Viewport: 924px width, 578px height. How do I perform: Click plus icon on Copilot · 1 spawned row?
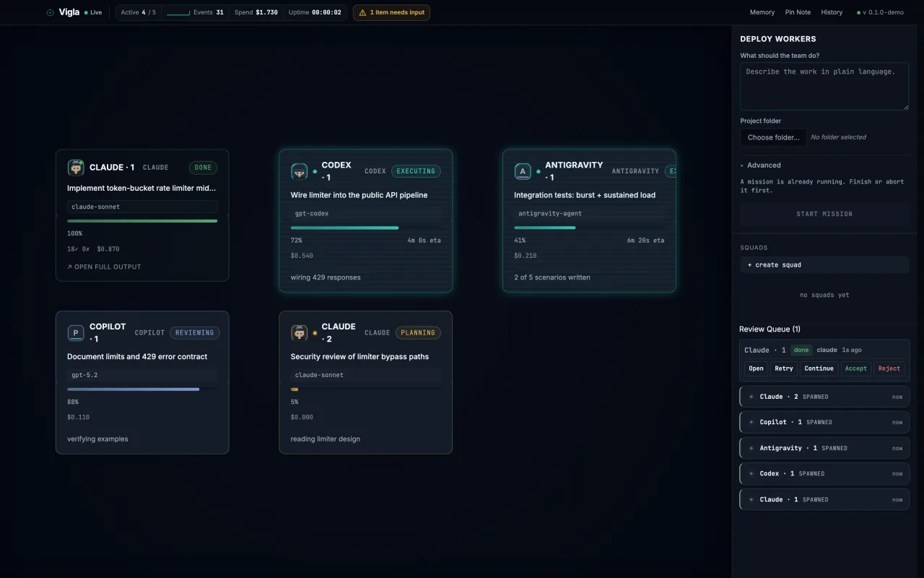751,422
